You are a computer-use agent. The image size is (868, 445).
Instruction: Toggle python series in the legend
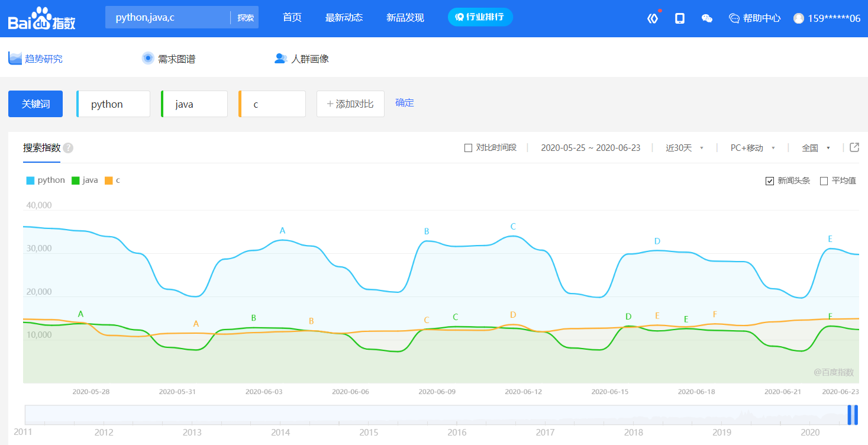(46, 180)
